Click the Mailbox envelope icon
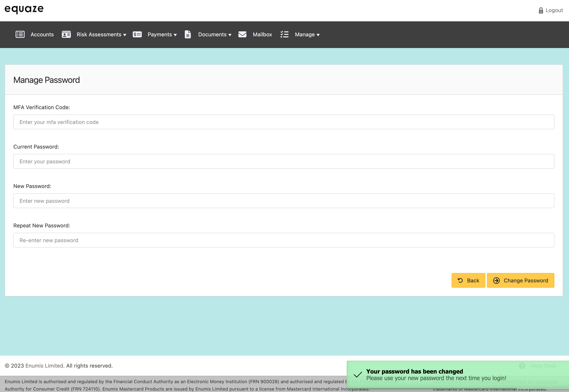Image resolution: width=569 pixels, height=392 pixels. tap(242, 34)
